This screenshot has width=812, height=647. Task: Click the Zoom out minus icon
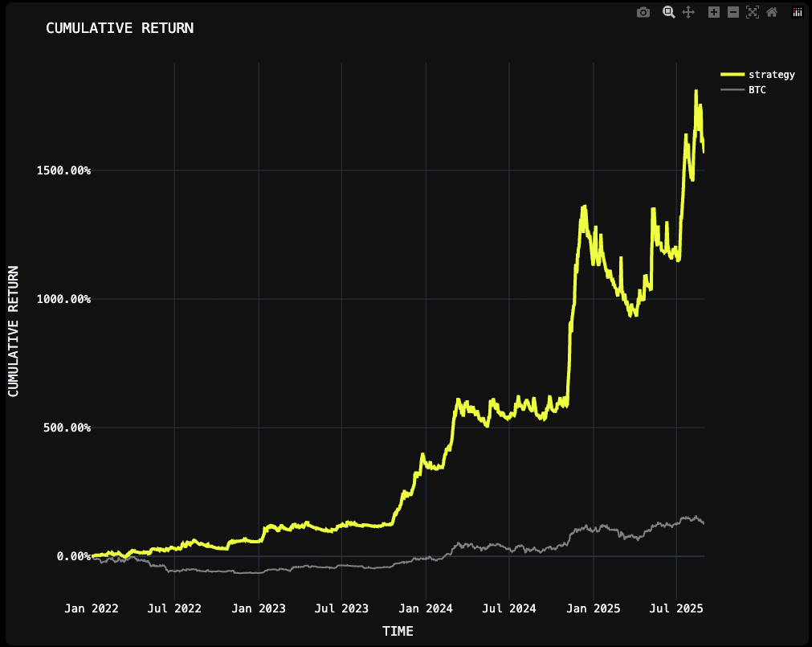point(732,12)
